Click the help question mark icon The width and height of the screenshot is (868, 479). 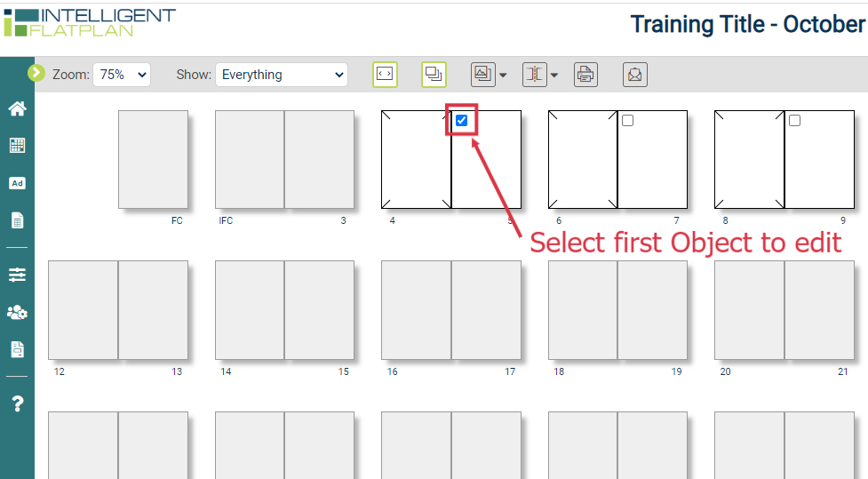[17, 403]
